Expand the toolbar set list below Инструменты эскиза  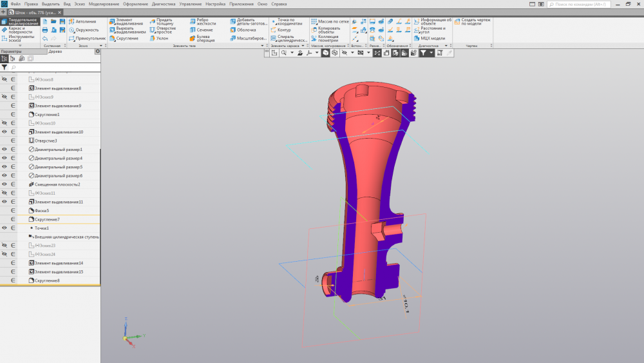[19, 46]
